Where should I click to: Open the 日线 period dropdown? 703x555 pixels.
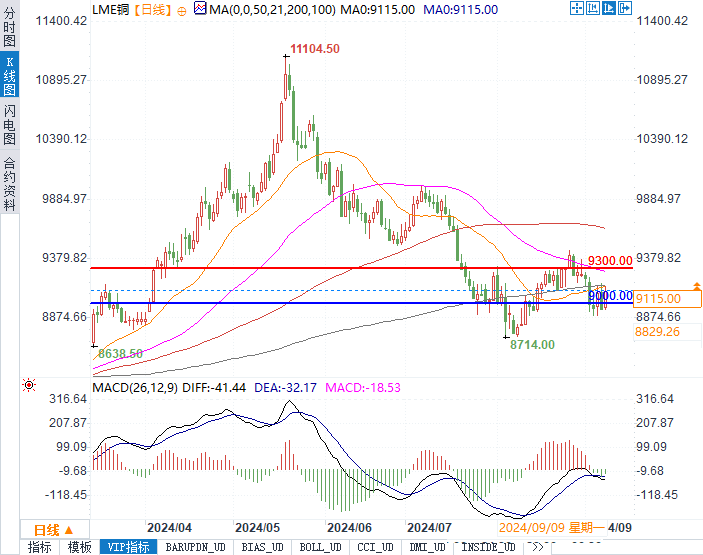pyautogui.click(x=54, y=530)
